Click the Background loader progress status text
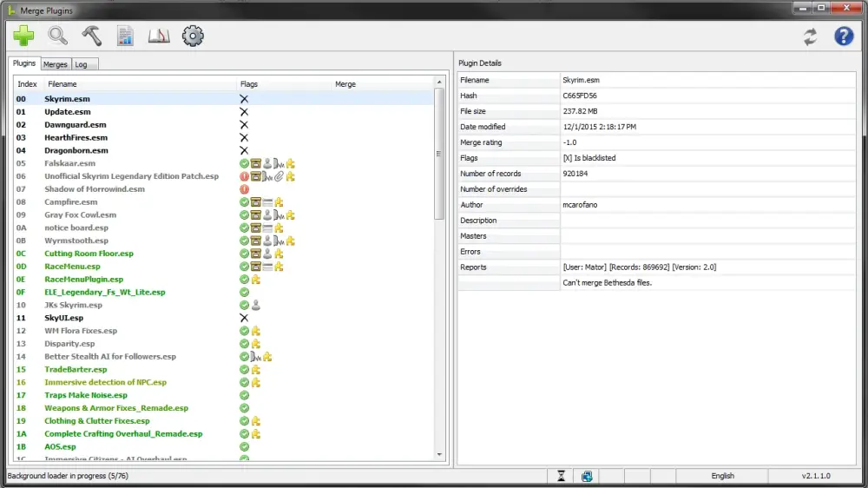Viewport: 868px width, 488px height. 68,476
